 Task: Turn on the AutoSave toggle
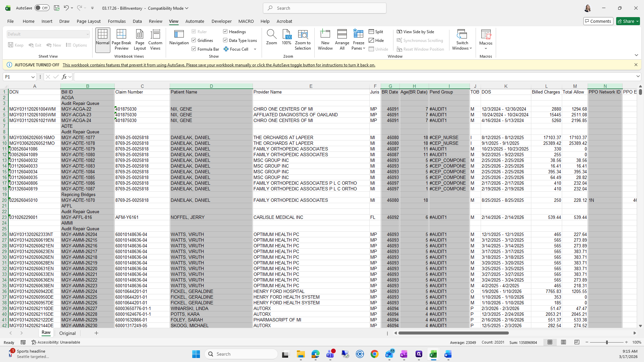(x=42, y=8)
